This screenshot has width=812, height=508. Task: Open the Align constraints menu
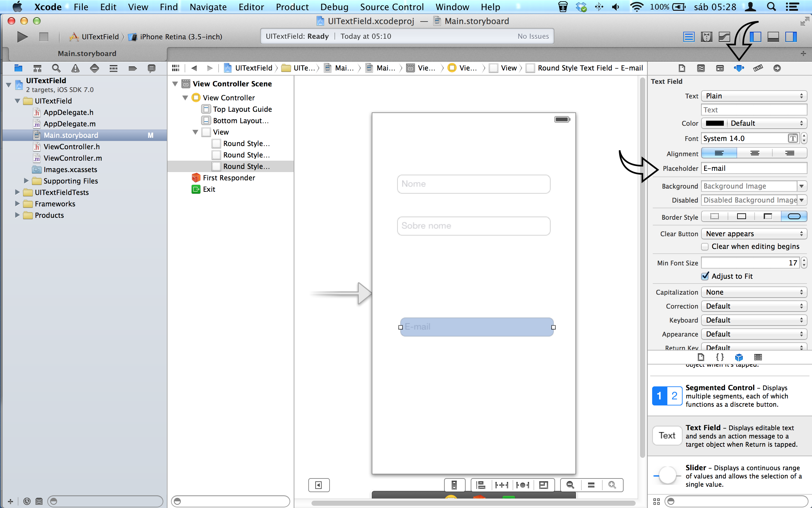click(481, 485)
